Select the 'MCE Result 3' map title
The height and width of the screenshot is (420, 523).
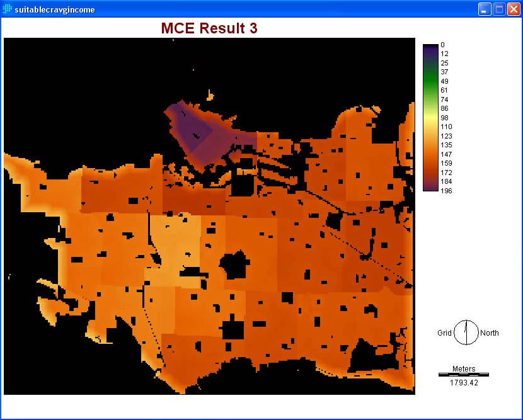pos(209,28)
